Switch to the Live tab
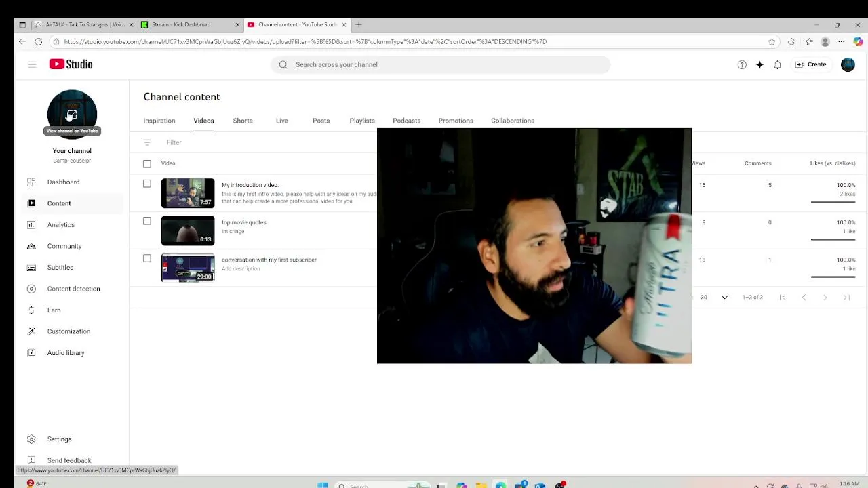 pyautogui.click(x=282, y=121)
